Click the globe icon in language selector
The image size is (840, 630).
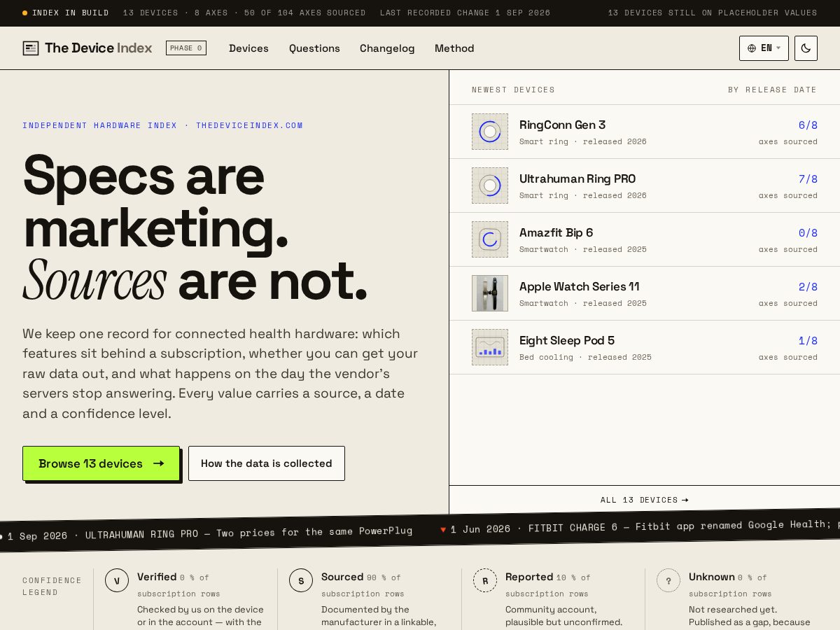pos(752,48)
